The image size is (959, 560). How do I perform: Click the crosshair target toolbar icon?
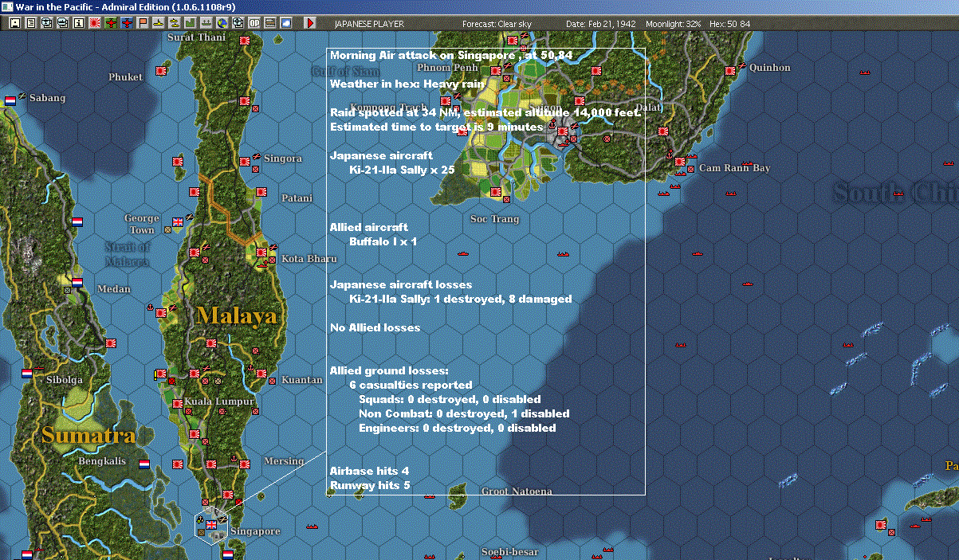point(238,23)
